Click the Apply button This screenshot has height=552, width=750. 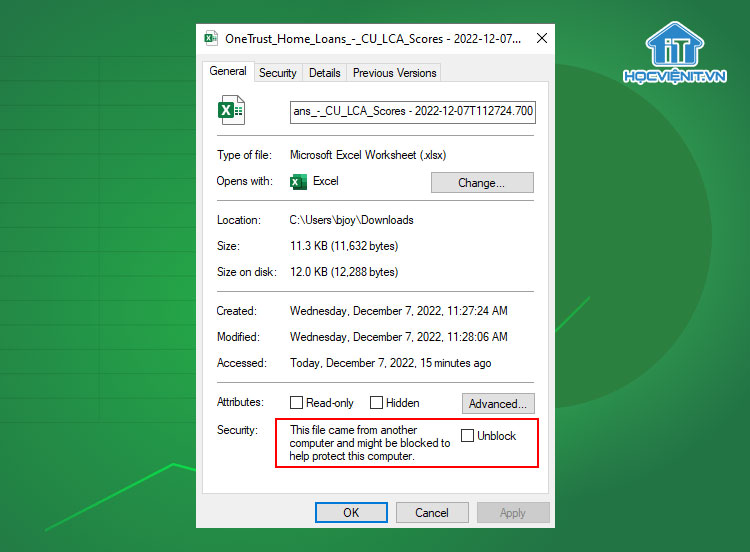[513, 513]
